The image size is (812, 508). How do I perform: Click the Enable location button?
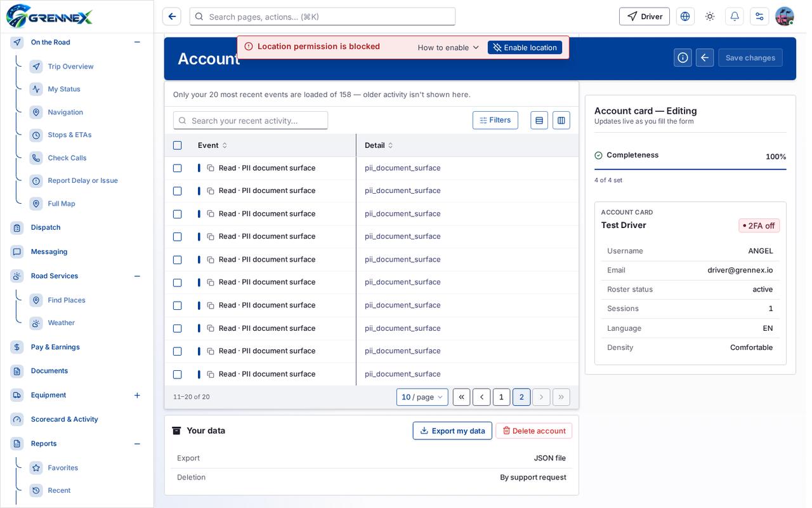[525, 47]
